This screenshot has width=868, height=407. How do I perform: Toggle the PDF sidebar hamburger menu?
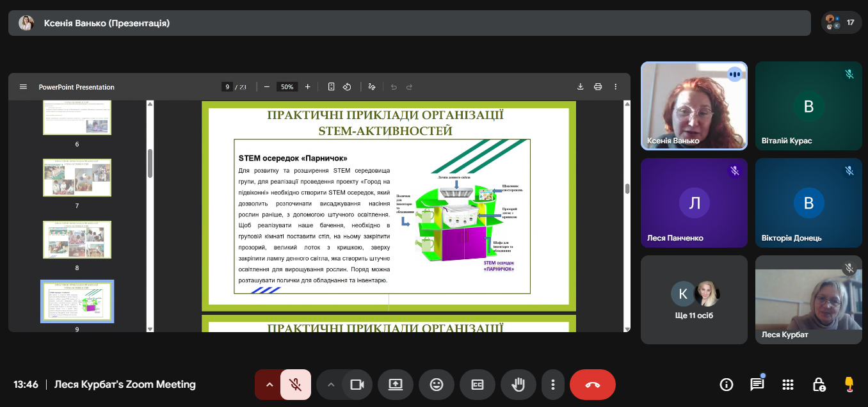24,87
